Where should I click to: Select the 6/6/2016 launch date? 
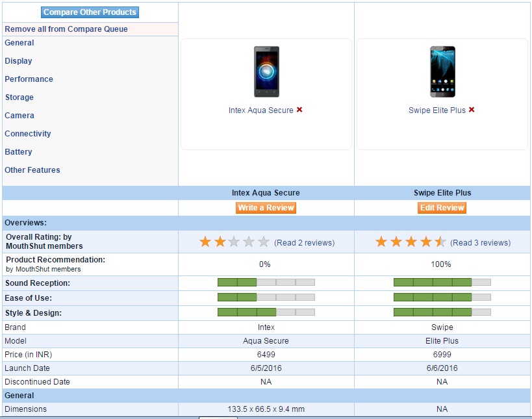point(442,368)
